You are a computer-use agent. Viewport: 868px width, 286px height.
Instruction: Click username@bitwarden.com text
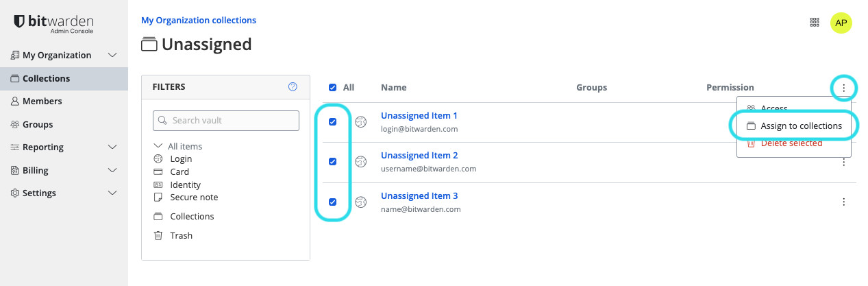tap(428, 169)
